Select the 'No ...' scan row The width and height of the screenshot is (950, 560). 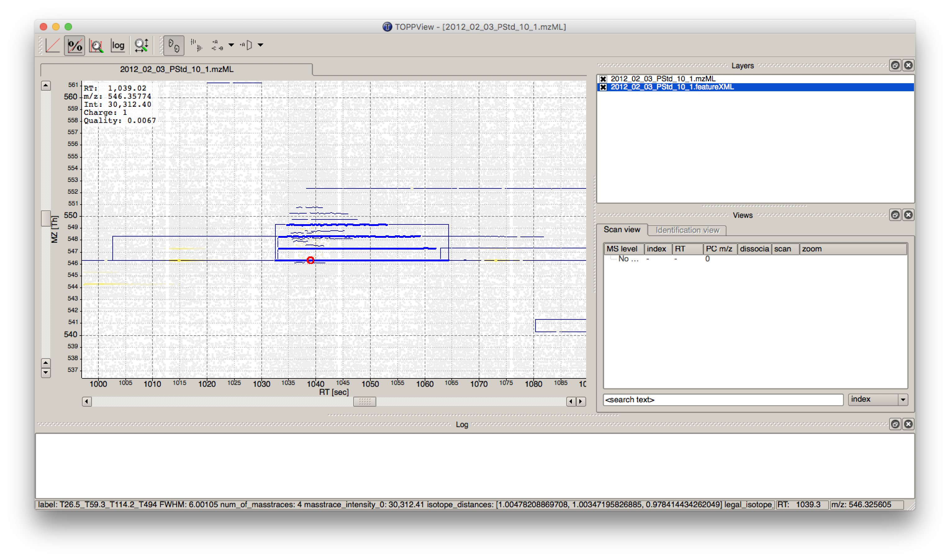755,259
